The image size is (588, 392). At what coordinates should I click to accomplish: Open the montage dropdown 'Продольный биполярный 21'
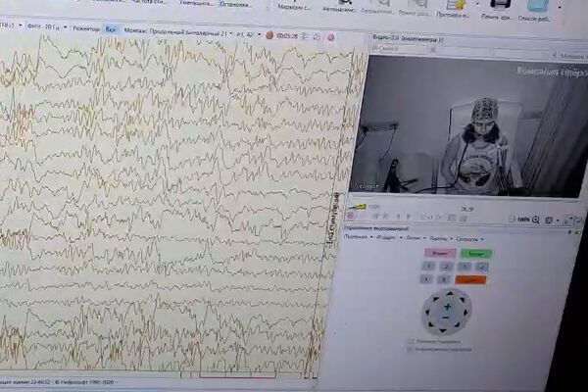tap(191, 32)
